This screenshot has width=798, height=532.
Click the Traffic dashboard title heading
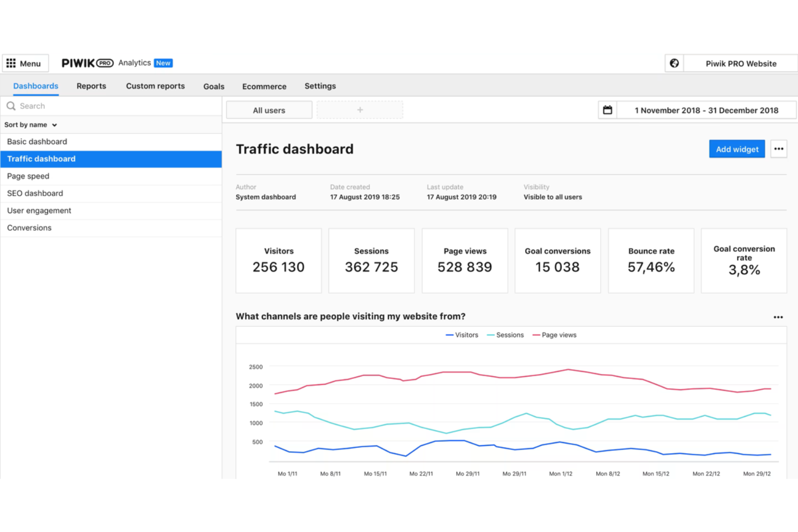[x=295, y=149]
